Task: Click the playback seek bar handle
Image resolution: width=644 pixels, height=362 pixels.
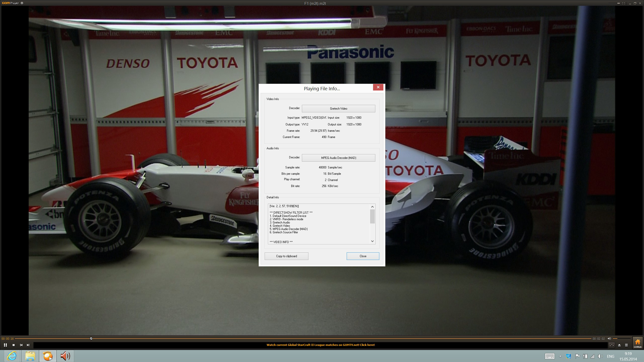Action: [x=91, y=339]
